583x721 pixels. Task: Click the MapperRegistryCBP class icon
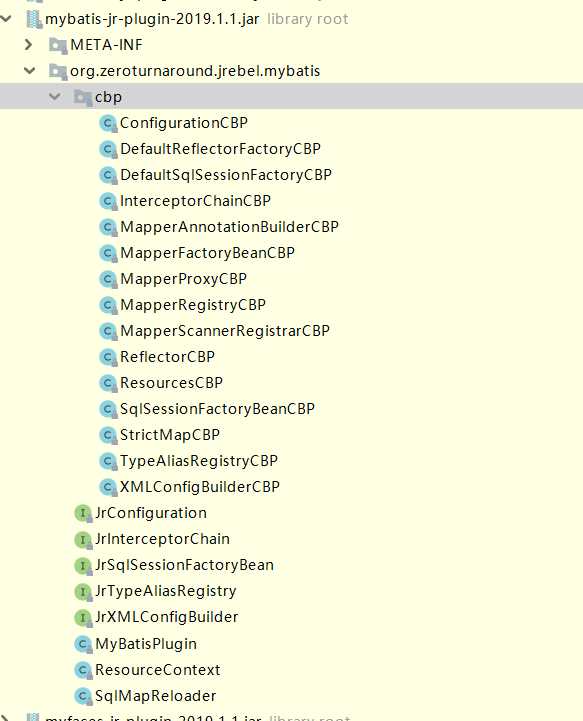[108, 305]
